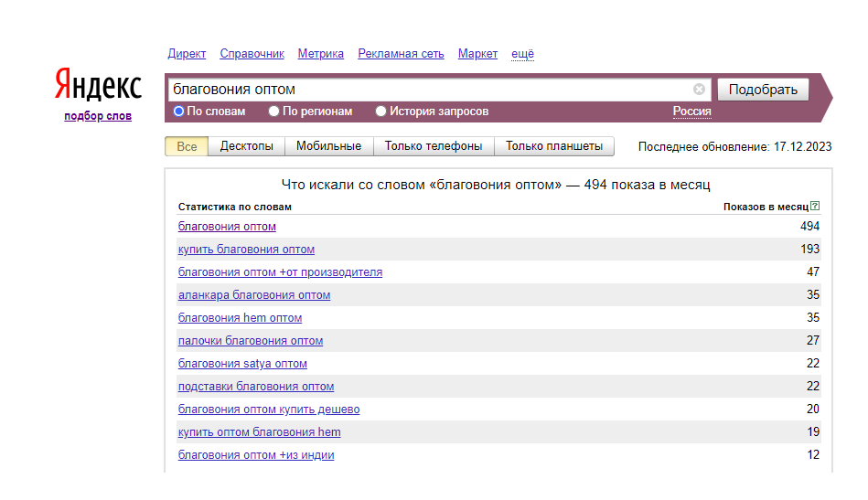Viewport: 868px width, 500px height.
Task: Expand the ещё menu
Action: pos(522,54)
